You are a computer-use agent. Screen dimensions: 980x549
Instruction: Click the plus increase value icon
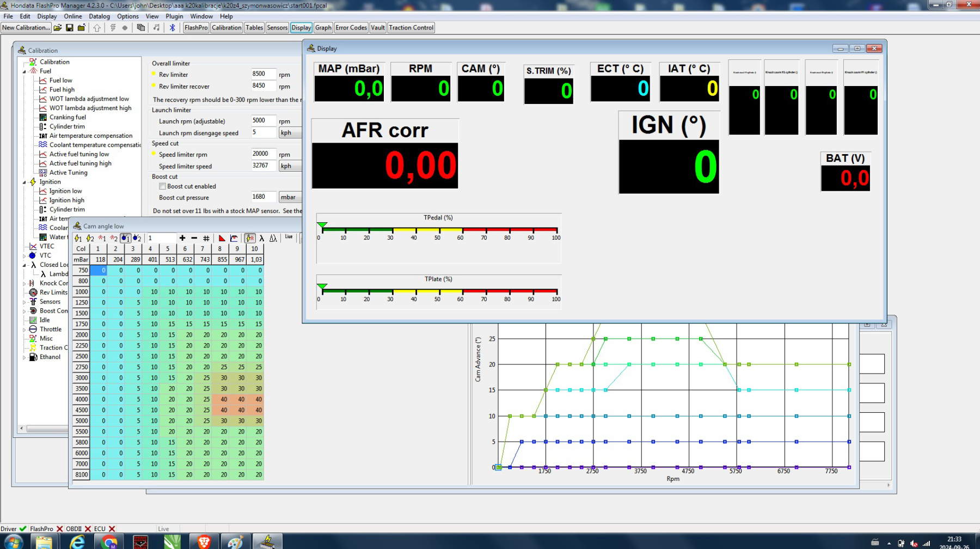tap(182, 238)
